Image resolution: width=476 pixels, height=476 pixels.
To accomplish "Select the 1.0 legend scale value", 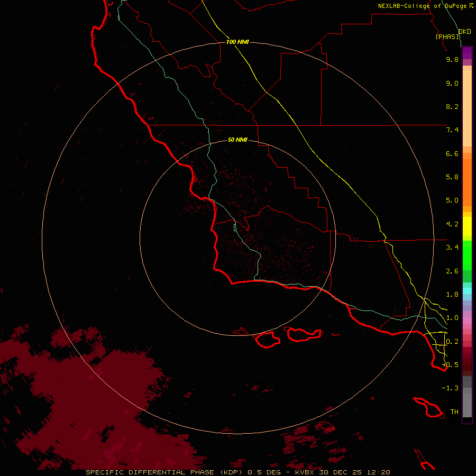I will coord(452,318).
